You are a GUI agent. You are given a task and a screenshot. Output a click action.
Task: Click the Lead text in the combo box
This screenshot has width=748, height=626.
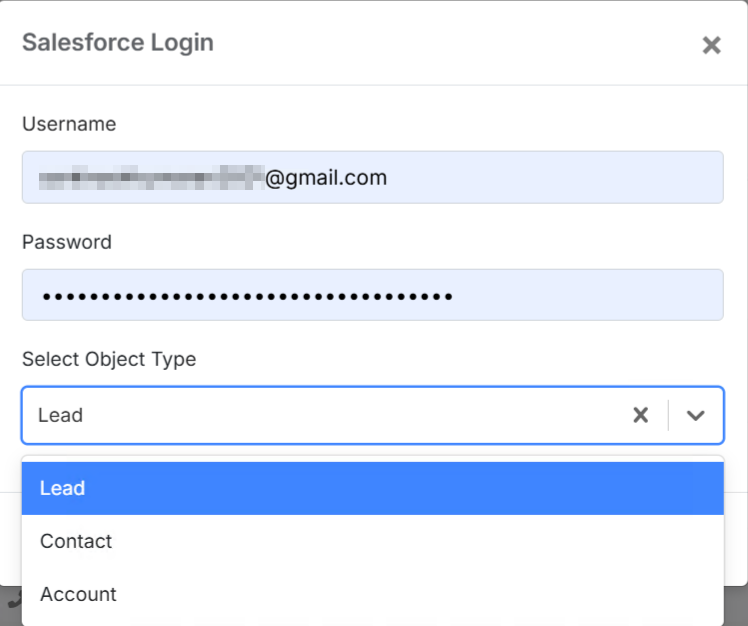(60, 415)
